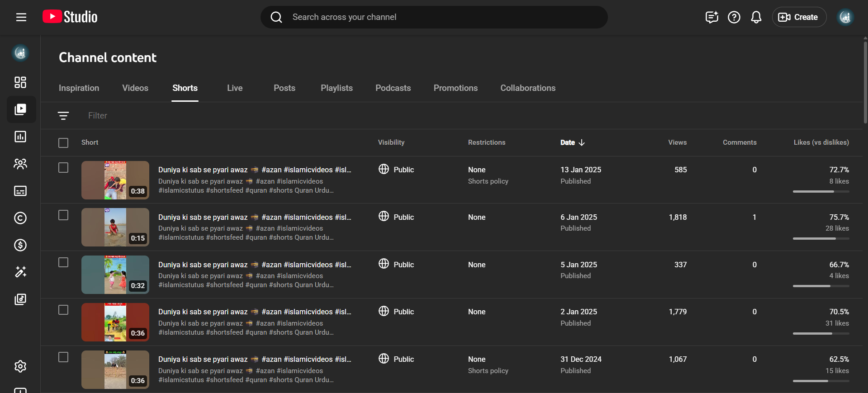Click the notifications bell icon

tap(756, 17)
